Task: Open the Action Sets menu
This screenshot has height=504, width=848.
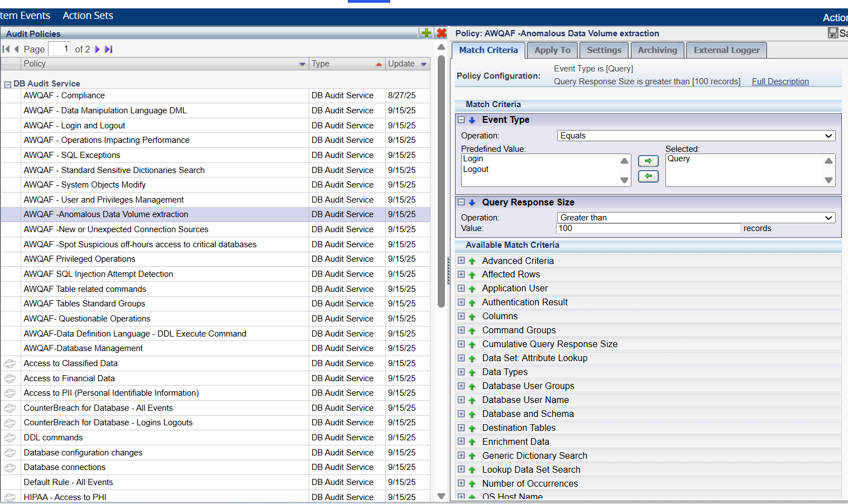Action: (x=88, y=16)
